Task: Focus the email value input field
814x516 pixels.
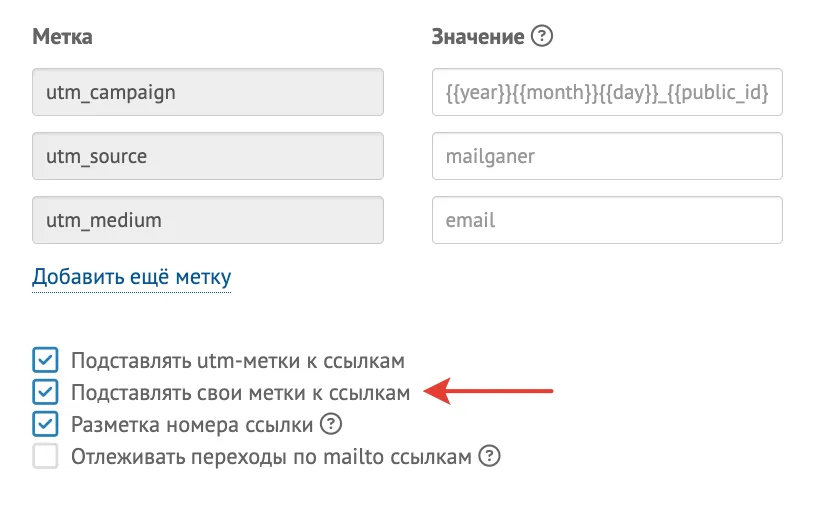Action: tap(607, 220)
